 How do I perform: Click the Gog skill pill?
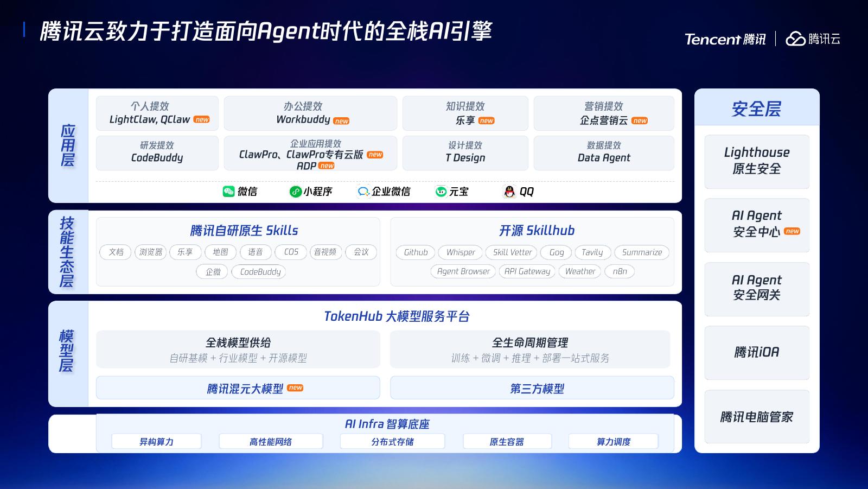click(x=556, y=252)
